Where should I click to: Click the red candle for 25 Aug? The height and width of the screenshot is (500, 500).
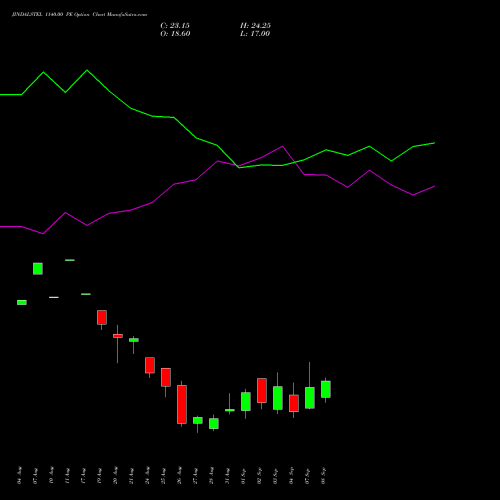pyautogui.click(x=166, y=377)
